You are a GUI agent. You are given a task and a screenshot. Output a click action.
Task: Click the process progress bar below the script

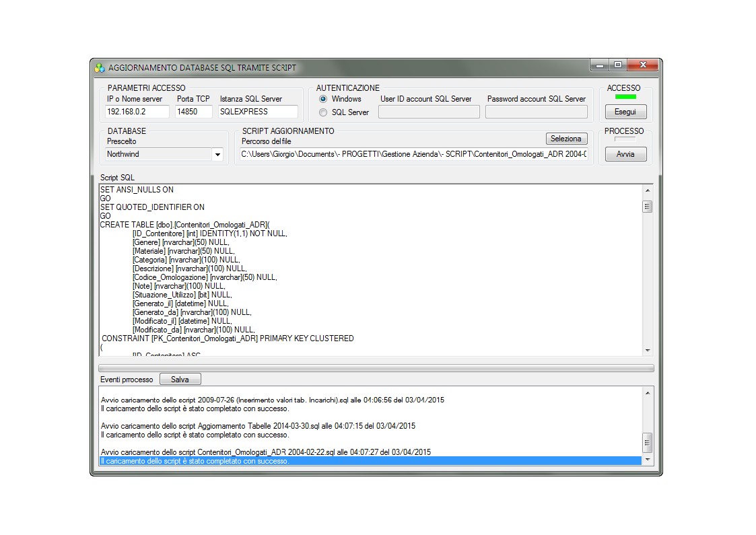376,368
